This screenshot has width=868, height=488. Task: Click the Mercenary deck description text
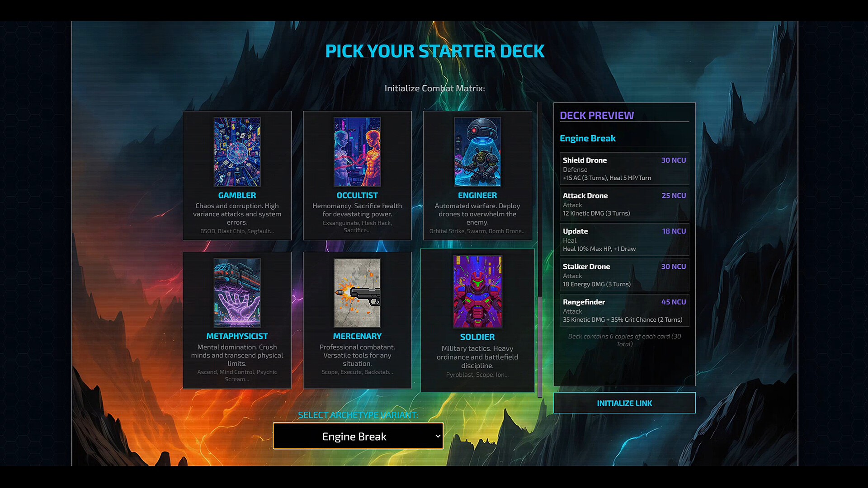[357, 355]
